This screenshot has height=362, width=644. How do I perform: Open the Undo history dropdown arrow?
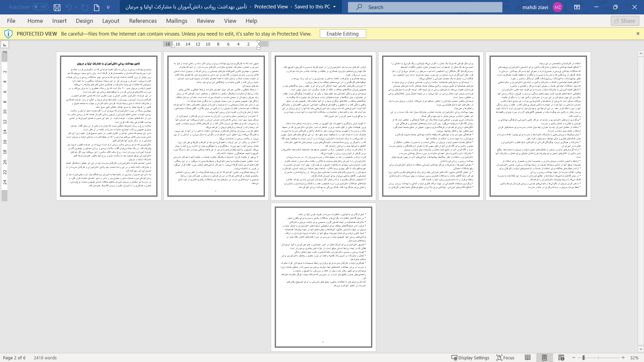[76, 7]
